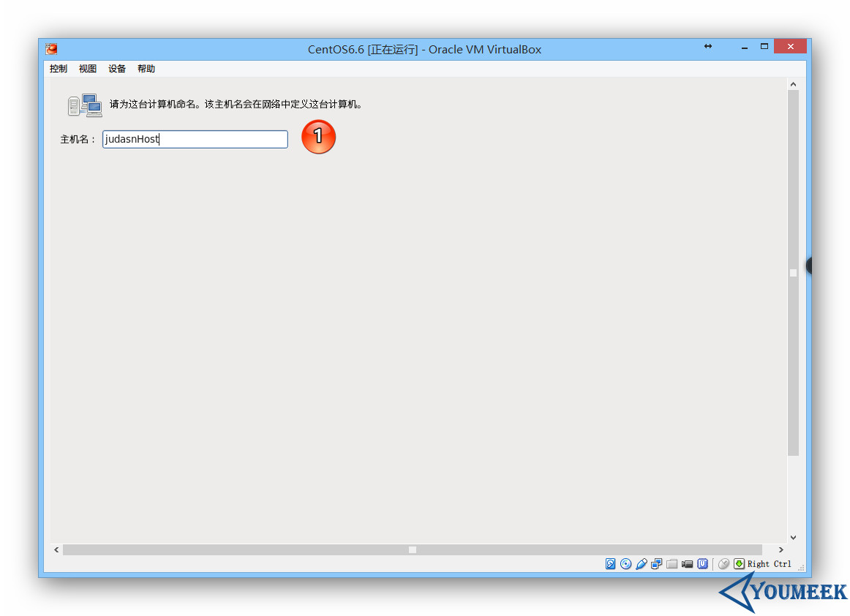Click the horizontal scrollbar right arrow

pyautogui.click(x=781, y=549)
